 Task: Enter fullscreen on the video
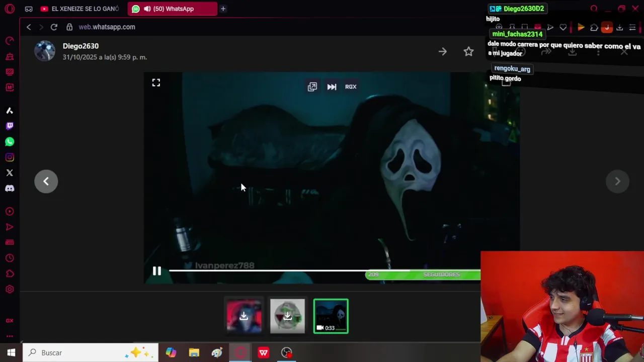coord(156,83)
